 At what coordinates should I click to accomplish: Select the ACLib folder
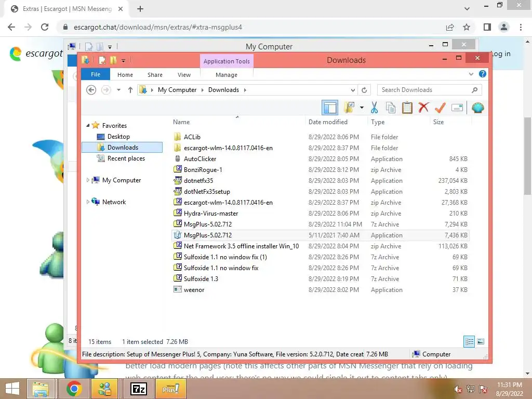pos(321,137)
